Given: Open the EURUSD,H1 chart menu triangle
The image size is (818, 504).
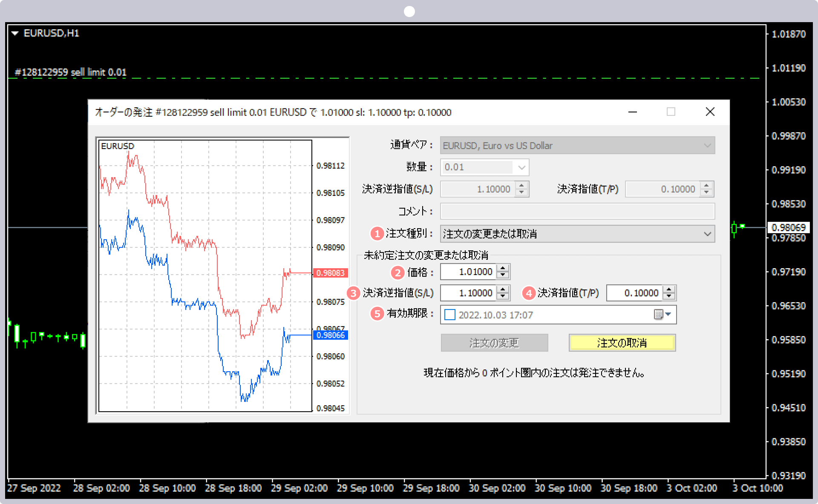Looking at the screenshot, I should [15, 33].
